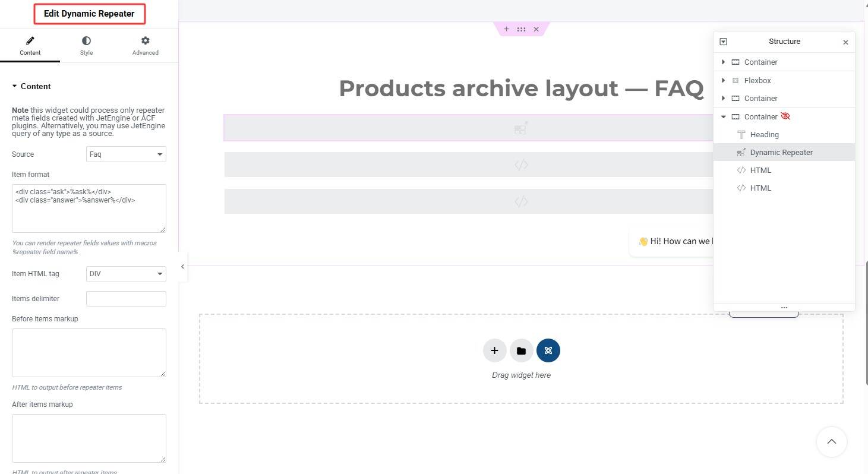This screenshot has width=868, height=474.
Task: Close the Structure panel
Action: tap(845, 42)
